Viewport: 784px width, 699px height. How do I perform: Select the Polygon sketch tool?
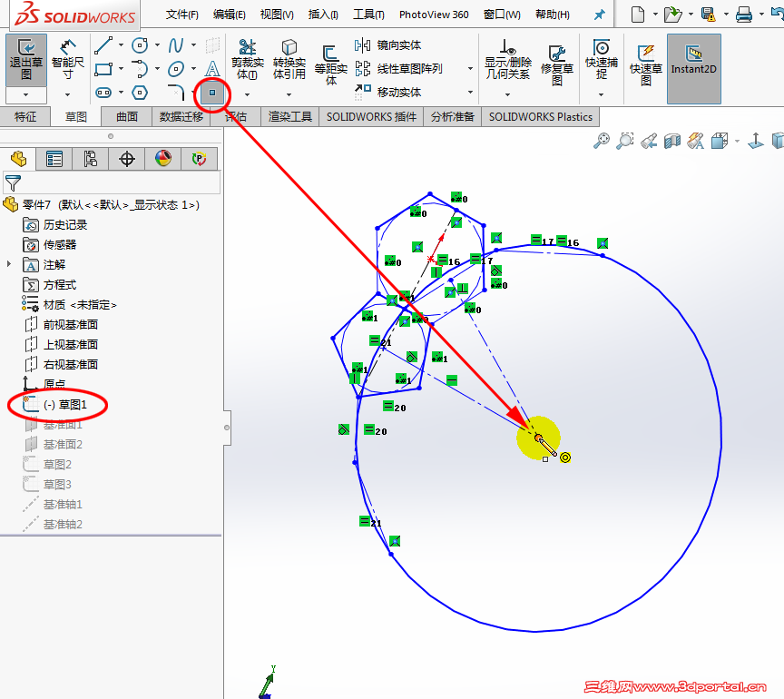click(x=140, y=93)
